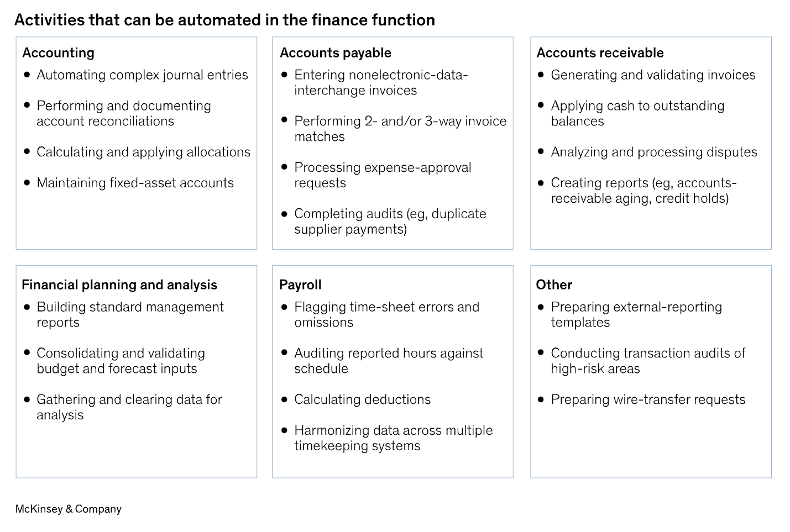Image resolution: width=790 pixels, height=532 pixels.
Task: Click 'Completing audits' bullet in Accounts payable
Action: [390, 222]
